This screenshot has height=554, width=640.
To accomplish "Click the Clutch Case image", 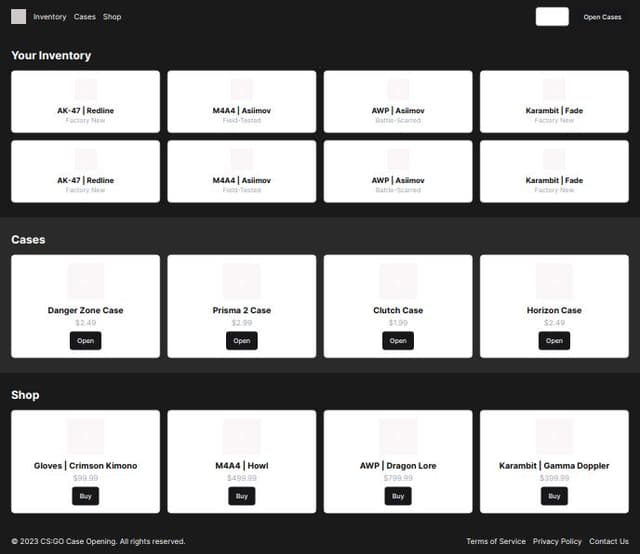I will click(x=398, y=281).
